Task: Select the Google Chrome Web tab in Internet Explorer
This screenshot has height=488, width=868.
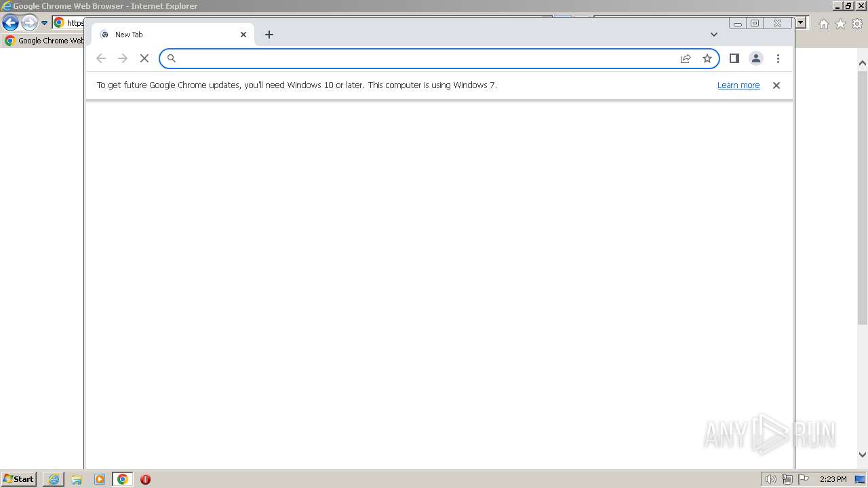Action: (x=45, y=41)
